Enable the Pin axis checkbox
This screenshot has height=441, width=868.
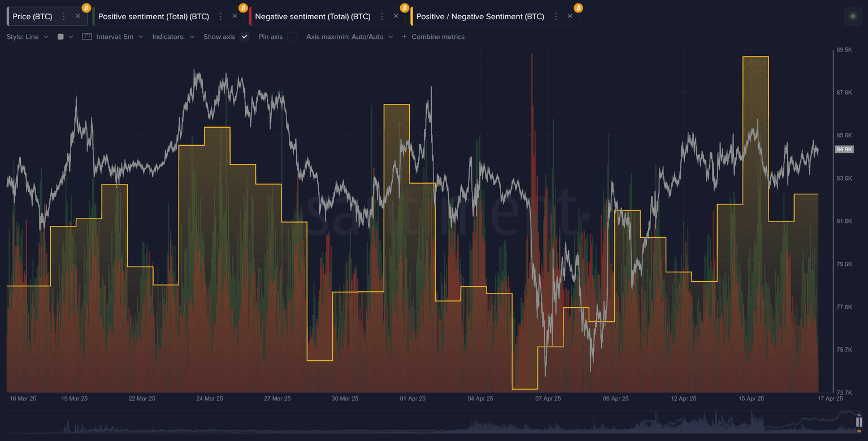coord(292,37)
